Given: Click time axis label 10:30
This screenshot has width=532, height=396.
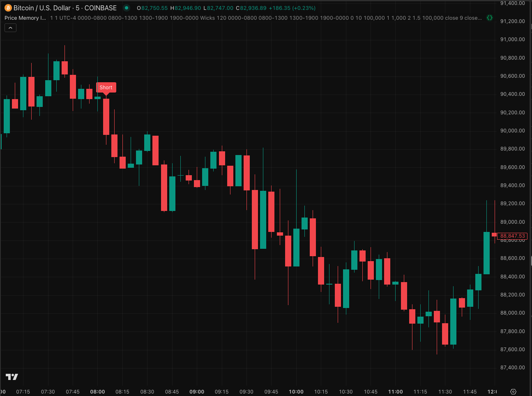Looking at the screenshot, I should 346,391.
